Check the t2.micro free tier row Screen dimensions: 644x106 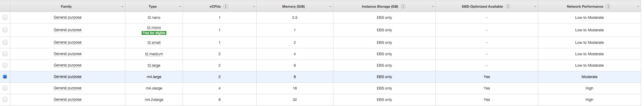pyautogui.click(x=5, y=30)
